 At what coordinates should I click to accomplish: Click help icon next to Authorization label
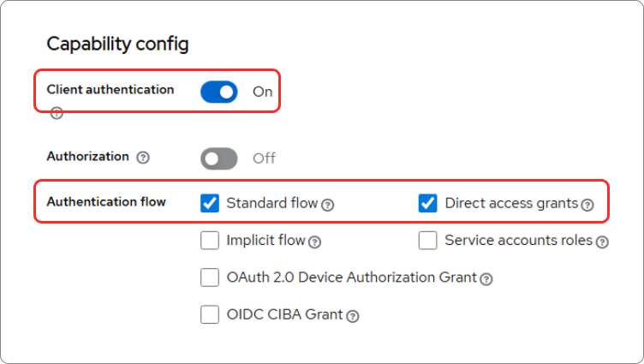click(x=143, y=158)
